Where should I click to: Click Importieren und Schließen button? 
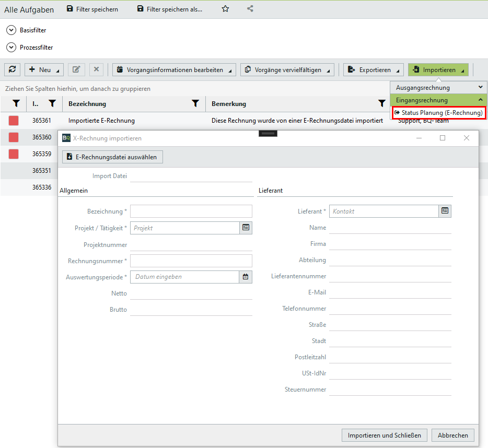(x=385, y=435)
